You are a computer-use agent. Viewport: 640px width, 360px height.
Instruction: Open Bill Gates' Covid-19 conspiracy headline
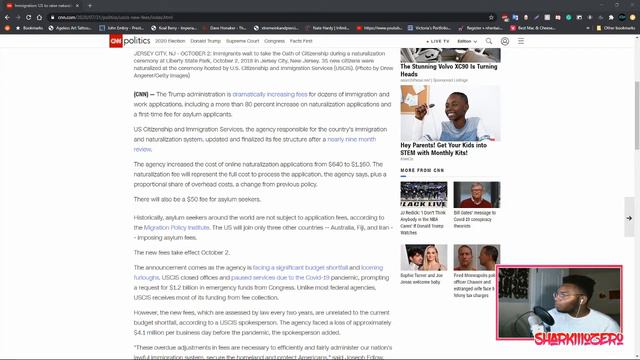pyautogui.click(x=475, y=219)
